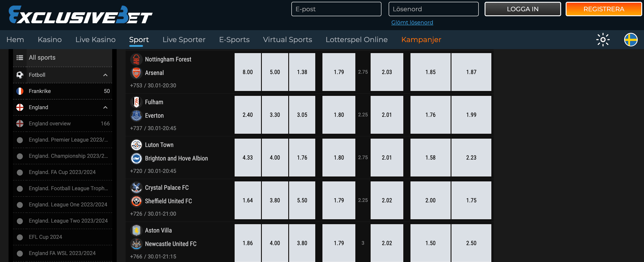The height and width of the screenshot is (262, 644).
Task: Click the England flag icon
Action: tap(20, 107)
